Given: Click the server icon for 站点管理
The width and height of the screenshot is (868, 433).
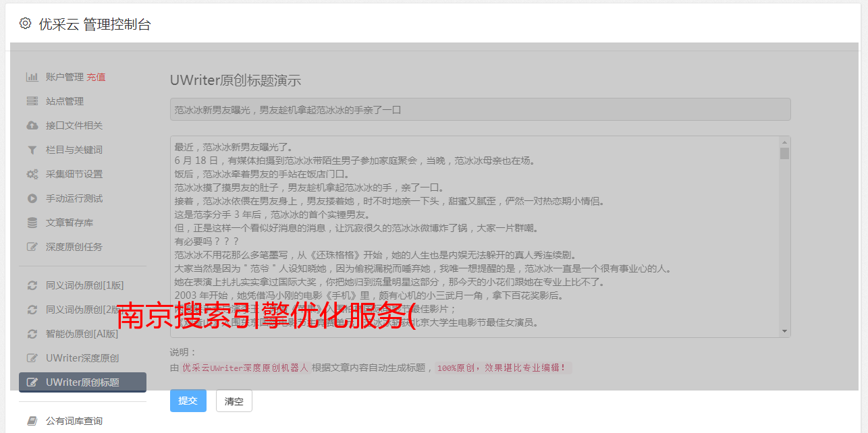Looking at the screenshot, I should click(x=32, y=101).
